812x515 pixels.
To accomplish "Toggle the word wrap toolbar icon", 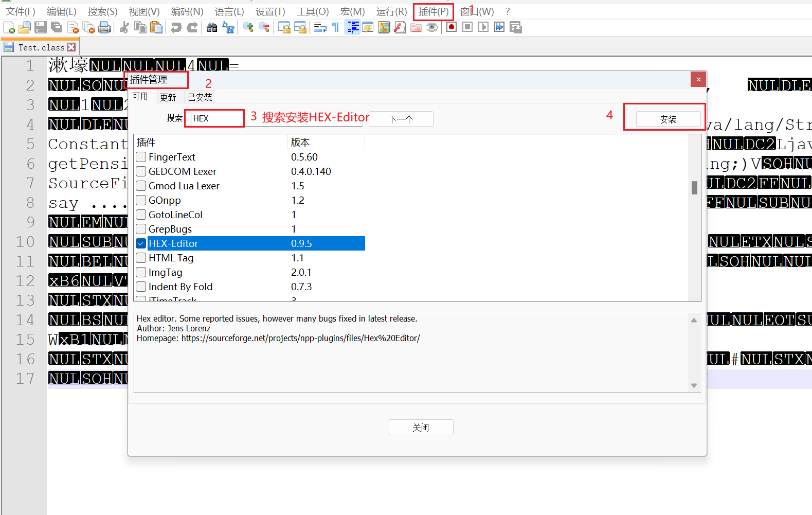I will click(x=320, y=27).
